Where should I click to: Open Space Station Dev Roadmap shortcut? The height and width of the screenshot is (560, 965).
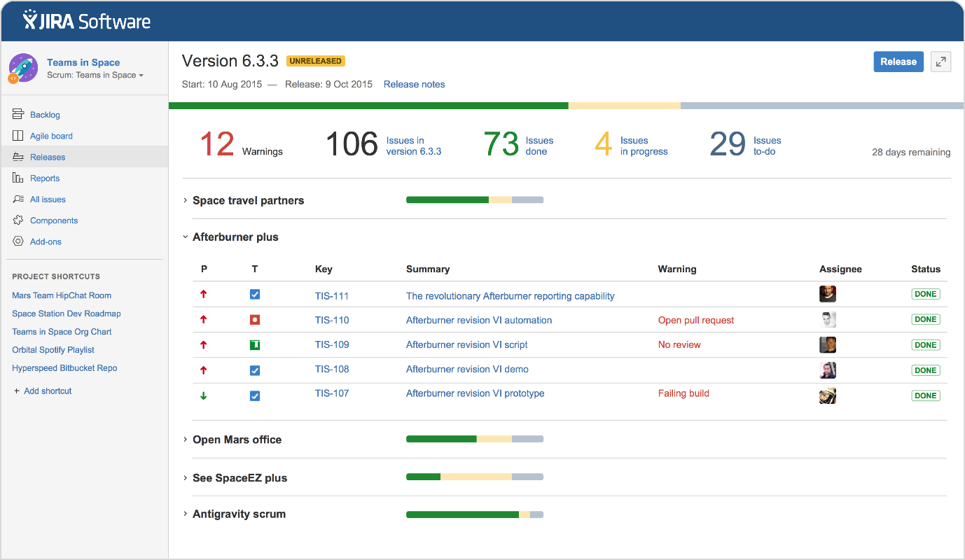pos(67,314)
